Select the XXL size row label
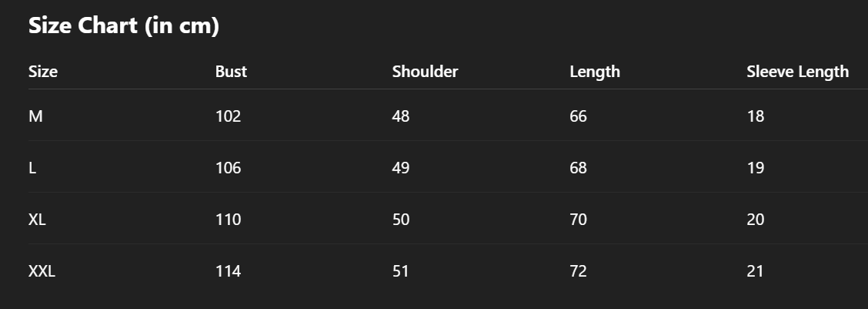 42,270
